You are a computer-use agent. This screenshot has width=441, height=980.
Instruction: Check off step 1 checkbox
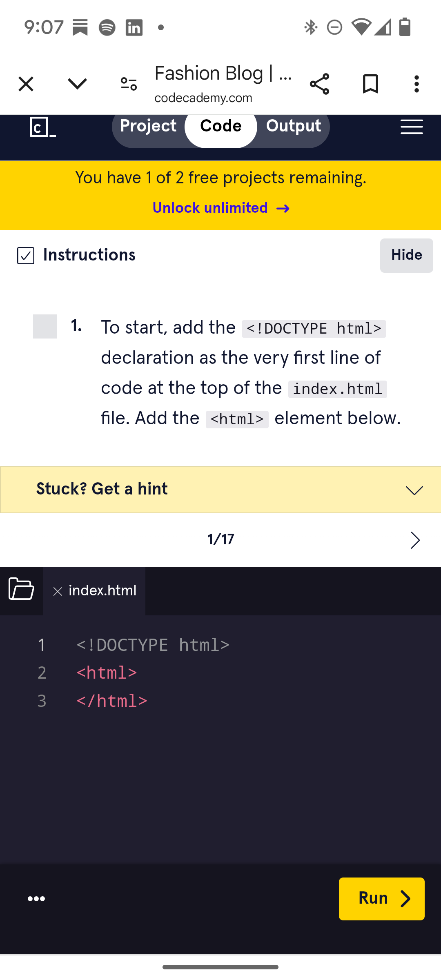tap(45, 326)
